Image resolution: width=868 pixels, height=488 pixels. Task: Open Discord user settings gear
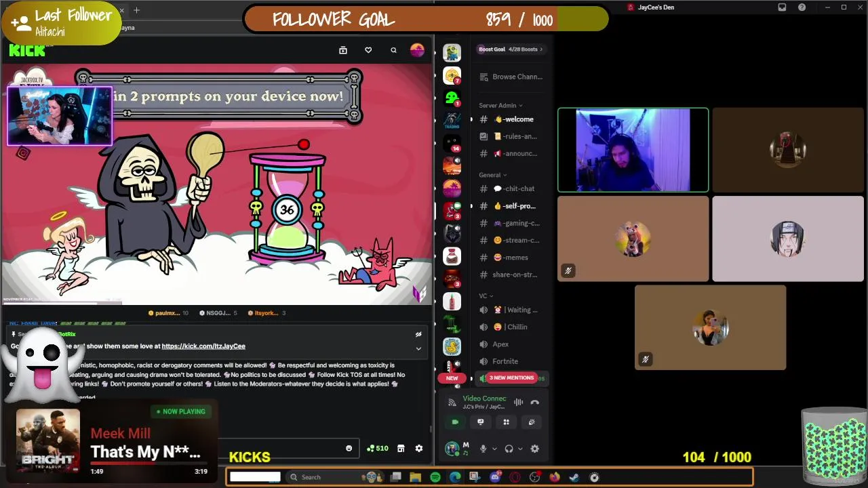coord(535,449)
